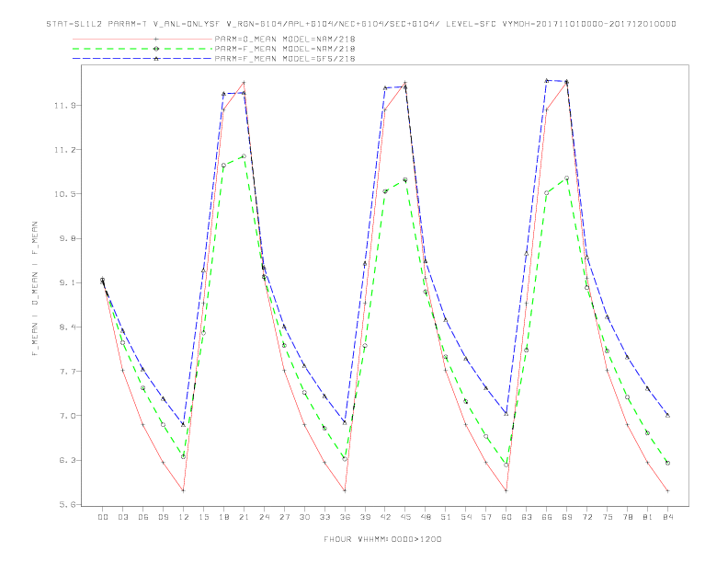Screen dimensions: 728x563
Task: Click x-axis tick label 27
Action: [284, 517]
